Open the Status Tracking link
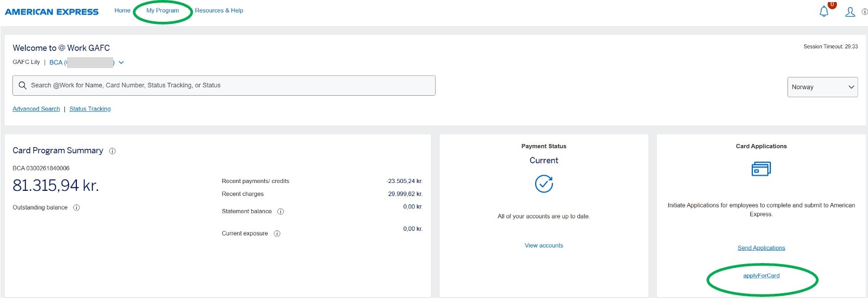This screenshot has width=868, height=300. click(x=90, y=109)
